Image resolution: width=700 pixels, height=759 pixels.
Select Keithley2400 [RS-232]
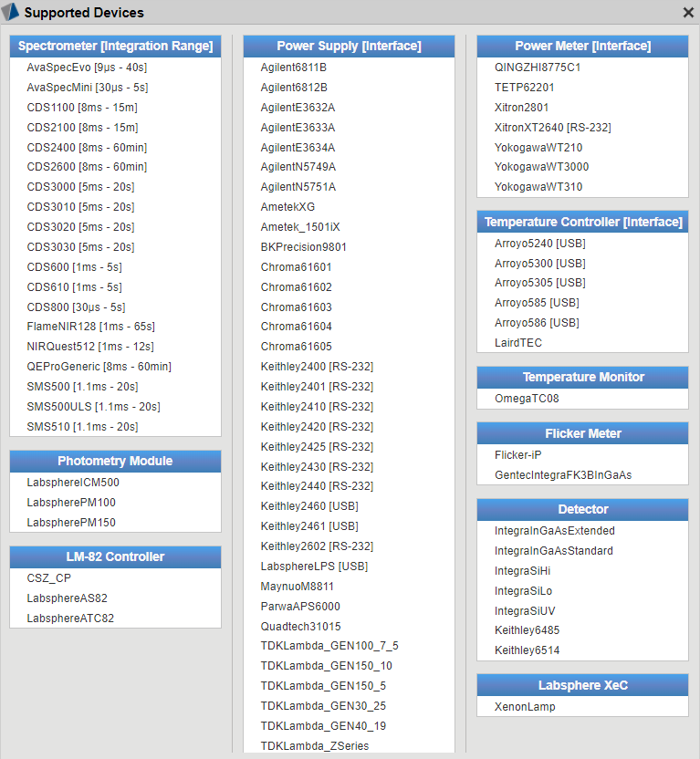pos(317,367)
